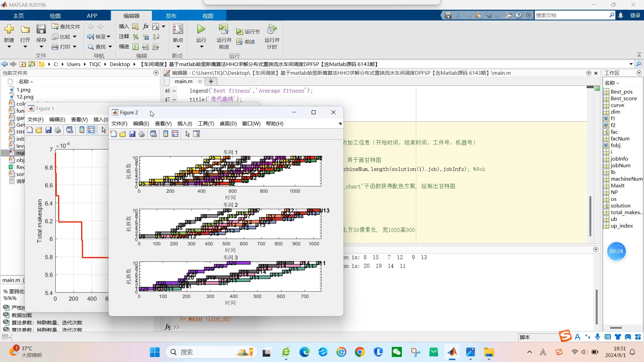Click the save icon in the Figure 2 toolbar
The height and width of the screenshot is (362, 644).
point(132,134)
